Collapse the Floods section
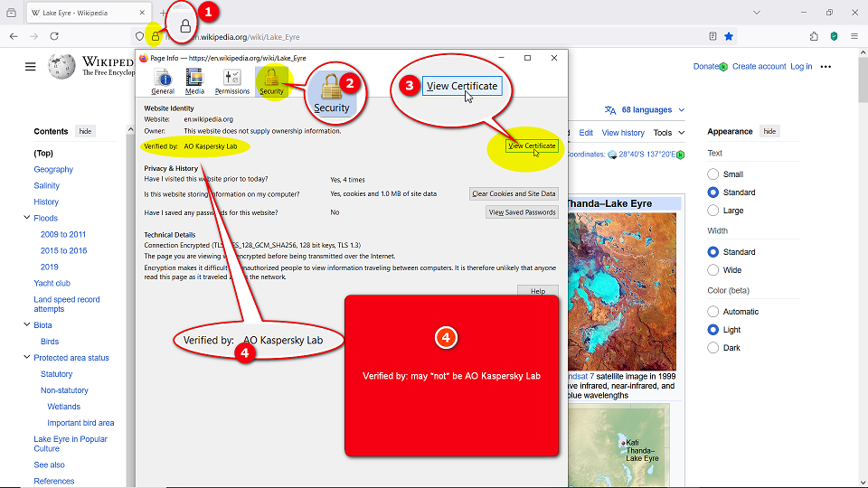Viewport: 868px width, 488px height. 26,218
